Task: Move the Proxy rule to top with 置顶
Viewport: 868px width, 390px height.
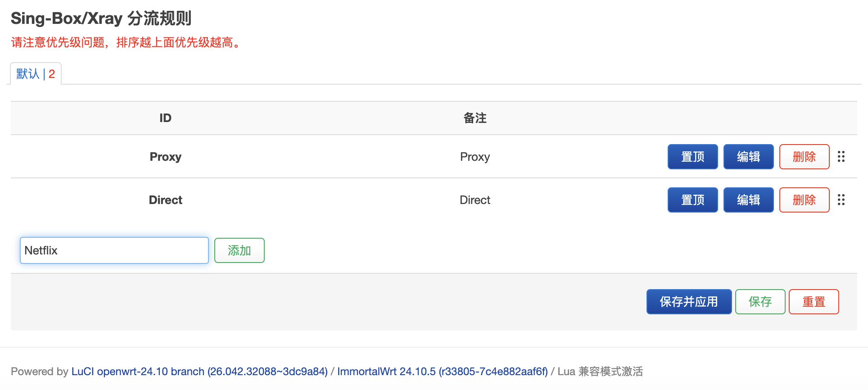Action: click(692, 157)
